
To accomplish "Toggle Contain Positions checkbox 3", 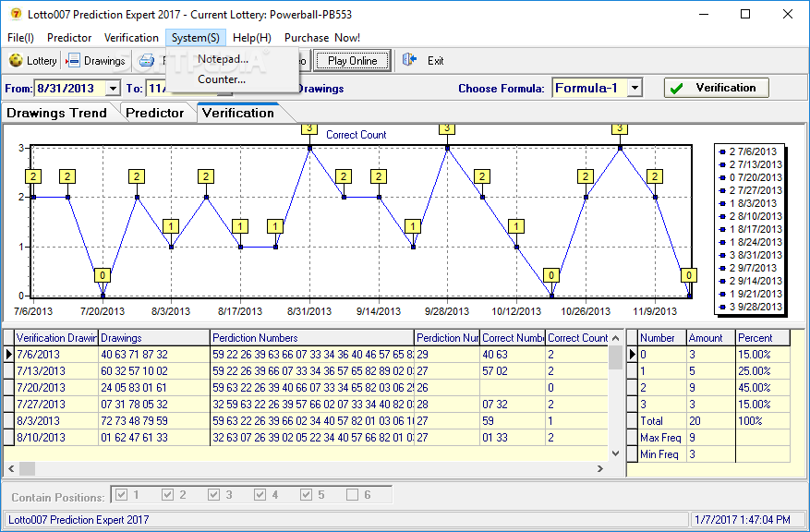I will pyautogui.click(x=214, y=495).
